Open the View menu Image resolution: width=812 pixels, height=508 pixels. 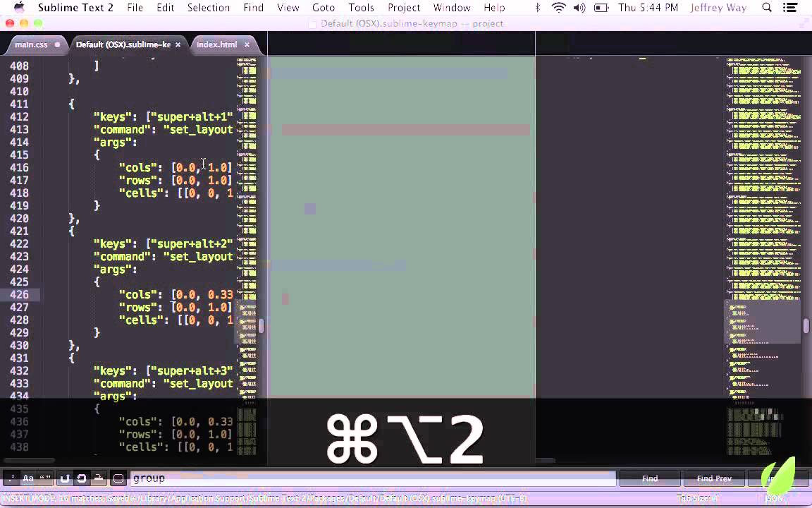[288, 7]
